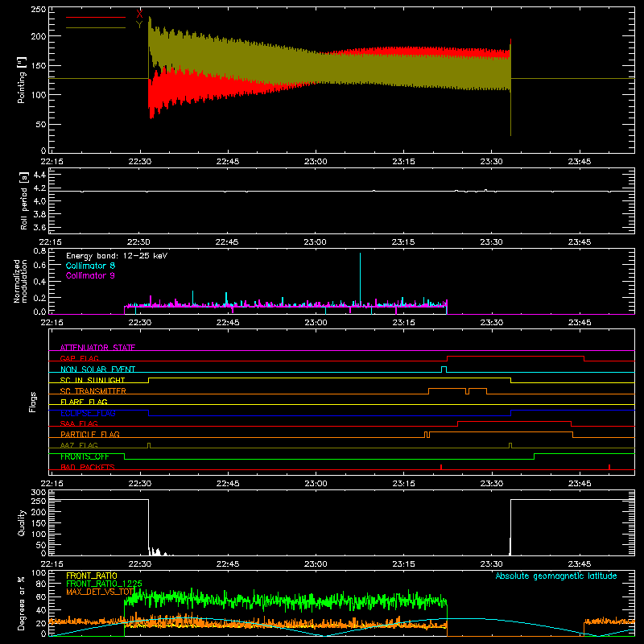Screen dimensions: 644x644
Task: Click the 300 tick on Quality axis
Action: point(39,492)
